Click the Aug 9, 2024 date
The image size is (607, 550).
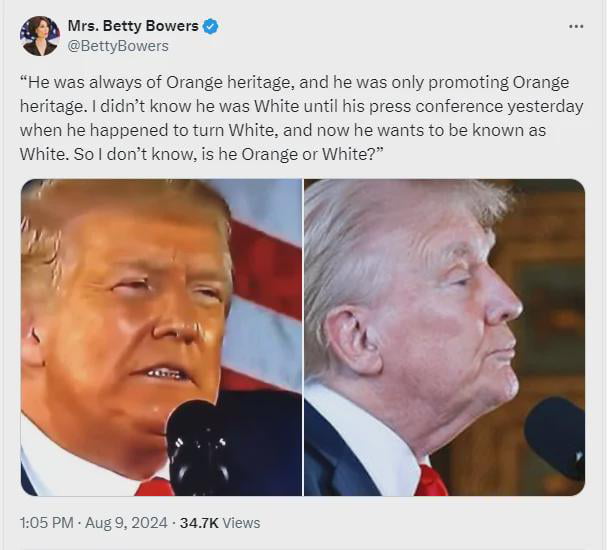coord(126,523)
